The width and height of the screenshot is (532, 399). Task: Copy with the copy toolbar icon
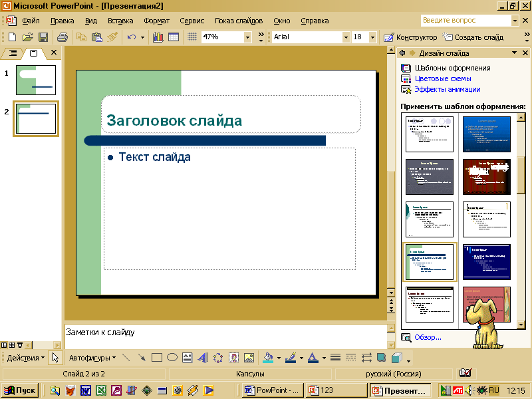(81, 37)
